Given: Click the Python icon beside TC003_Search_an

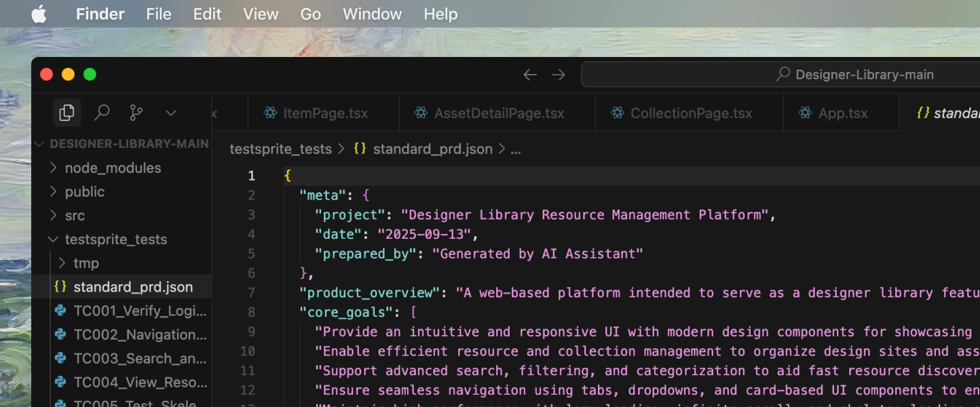Looking at the screenshot, I should pyautogui.click(x=60, y=358).
